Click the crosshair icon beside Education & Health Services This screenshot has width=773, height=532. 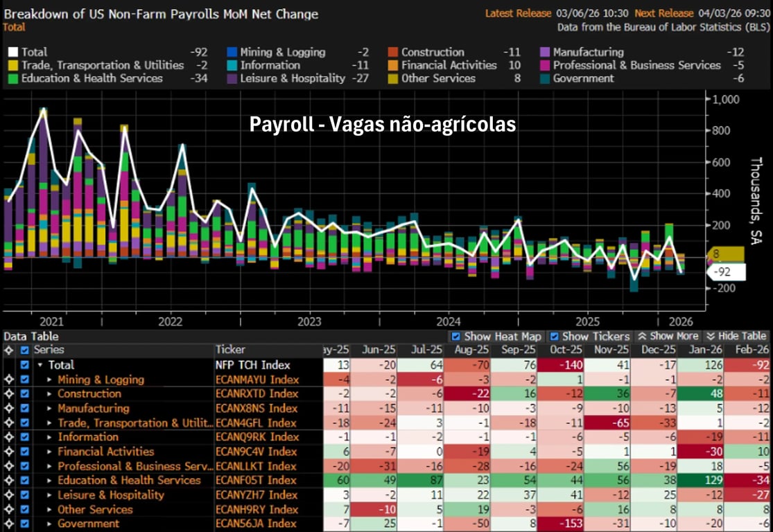[x=9, y=481]
